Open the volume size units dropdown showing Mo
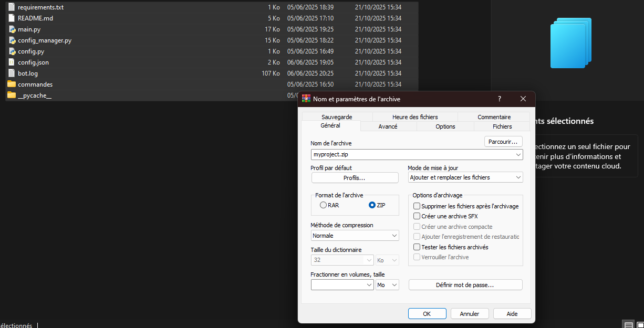 387,284
